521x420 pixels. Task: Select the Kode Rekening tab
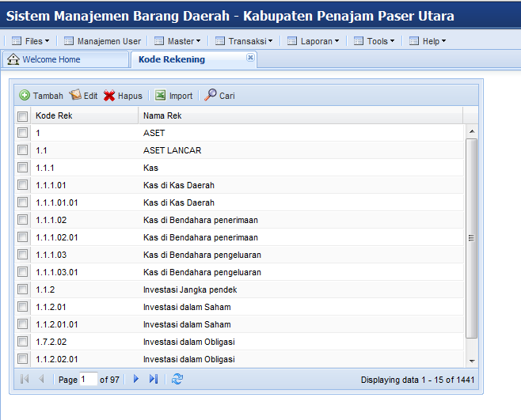pyautogui.click(x=194, y=59)
